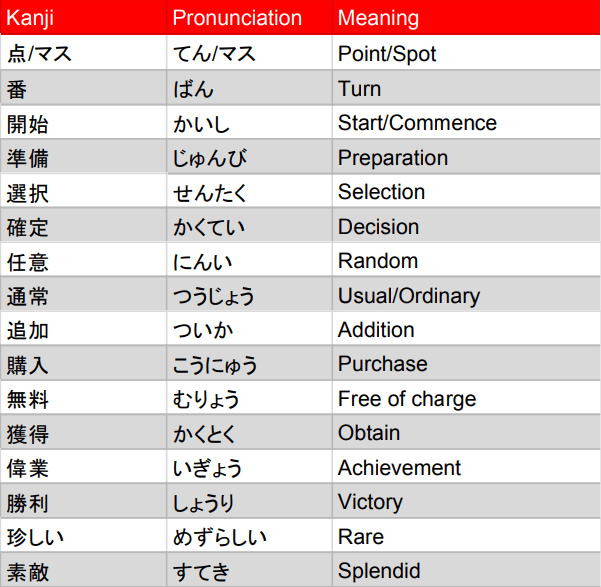This screenshot has width=601, height=587.
Task: Click the meaning cell 'Turn'
Action: tap(359, 89)
